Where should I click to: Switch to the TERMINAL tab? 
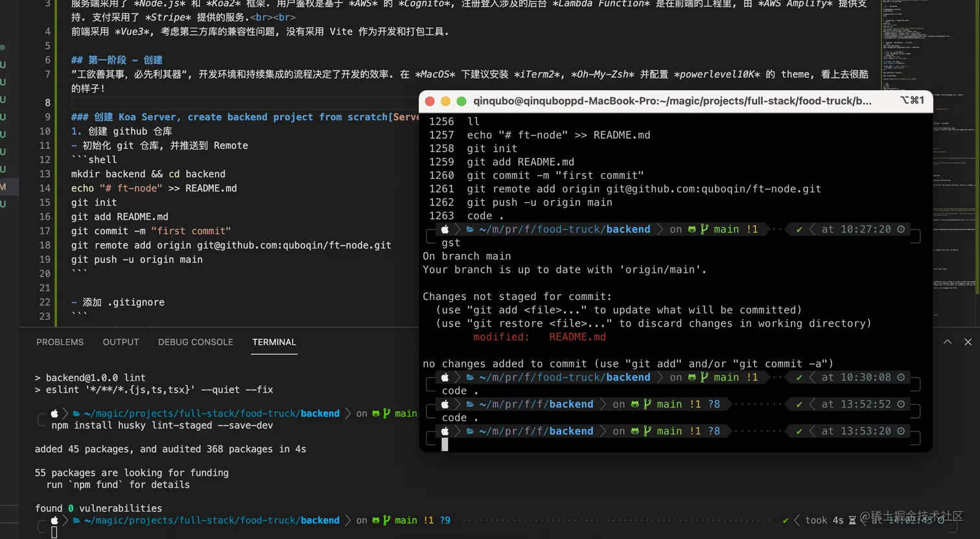click(x=274, y=342)
